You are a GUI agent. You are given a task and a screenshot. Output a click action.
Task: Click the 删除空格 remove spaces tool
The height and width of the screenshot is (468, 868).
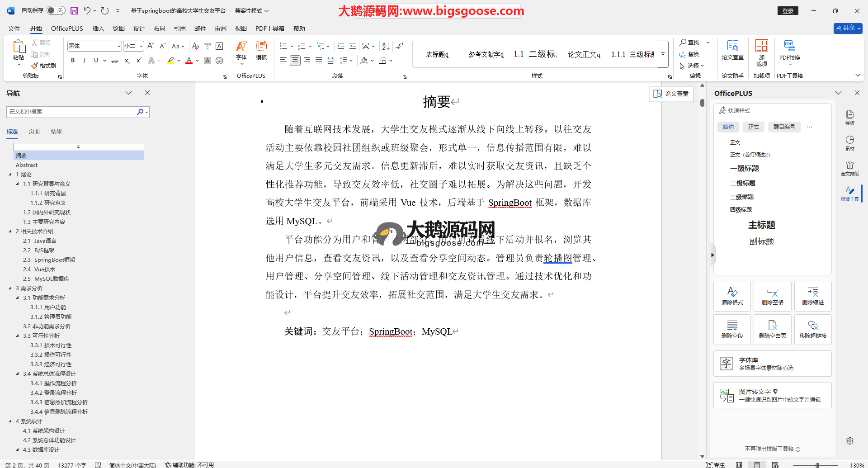point(772,296)
